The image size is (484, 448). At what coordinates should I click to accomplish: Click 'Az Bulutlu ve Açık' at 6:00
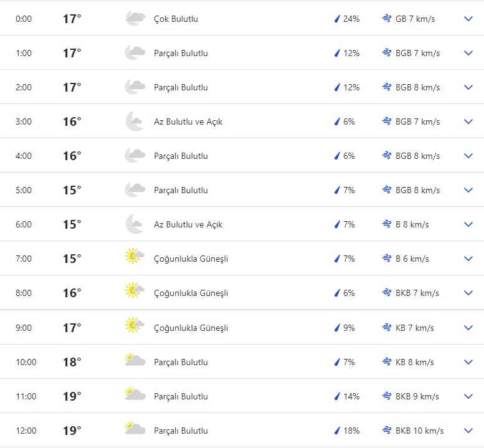coord(188,224)
